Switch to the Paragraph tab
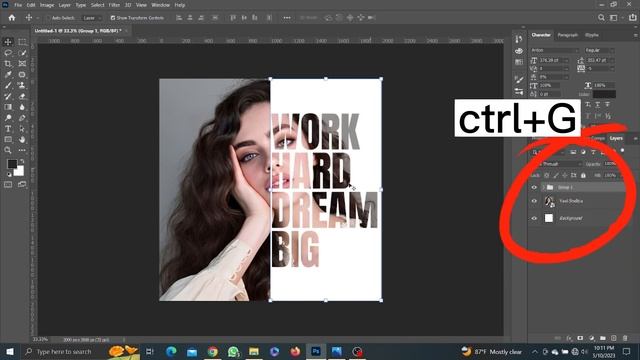 568,35
